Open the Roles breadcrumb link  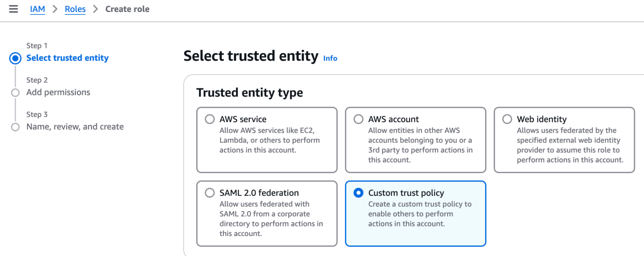coord(75,9)
